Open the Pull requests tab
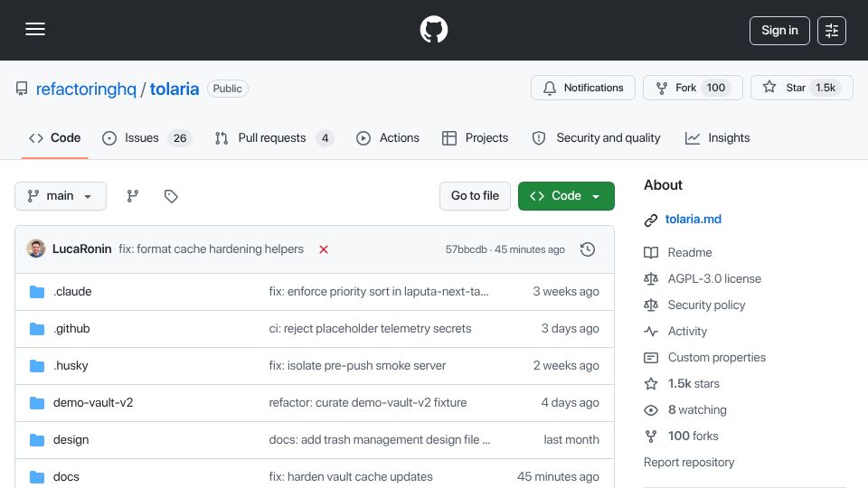The width and height of the screenshot is (868, 488). pyautogui.click(x=274, y=138)
